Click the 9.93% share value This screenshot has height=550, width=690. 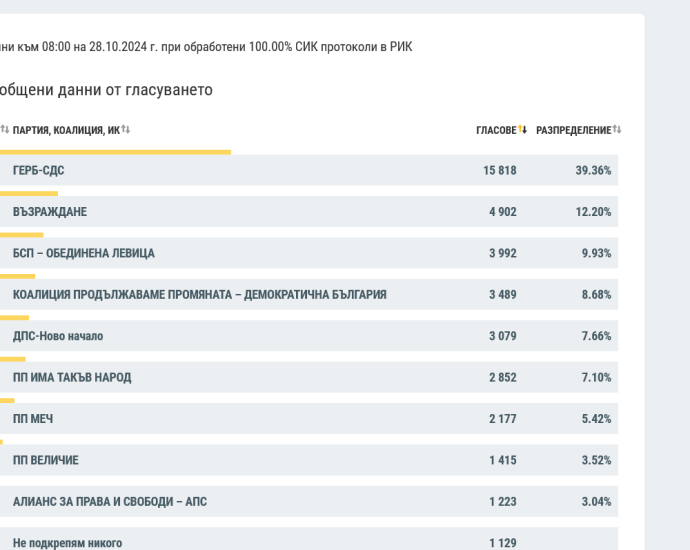click(x=596, y=253)
